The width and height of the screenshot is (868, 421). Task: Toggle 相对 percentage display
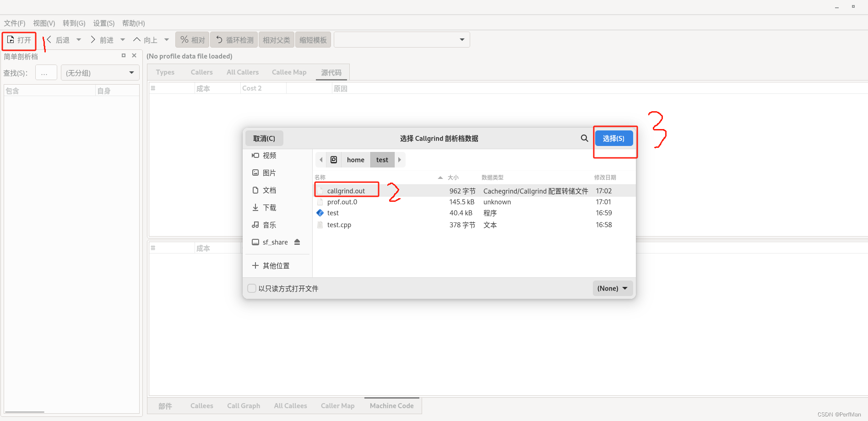click(x=192, y=39)
